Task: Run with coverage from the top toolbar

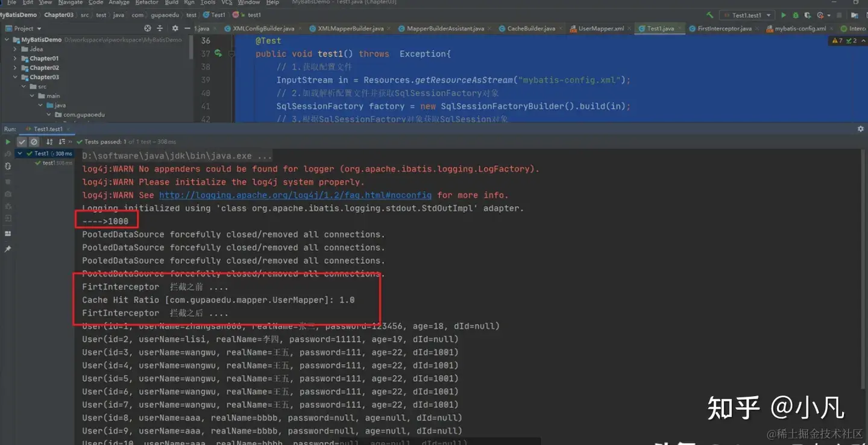Action: [808, 15]
